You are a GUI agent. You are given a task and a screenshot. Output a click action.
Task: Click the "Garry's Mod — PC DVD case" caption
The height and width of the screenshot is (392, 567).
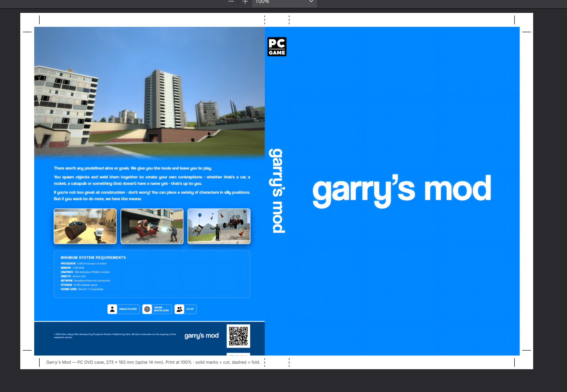tap(153, 362)
